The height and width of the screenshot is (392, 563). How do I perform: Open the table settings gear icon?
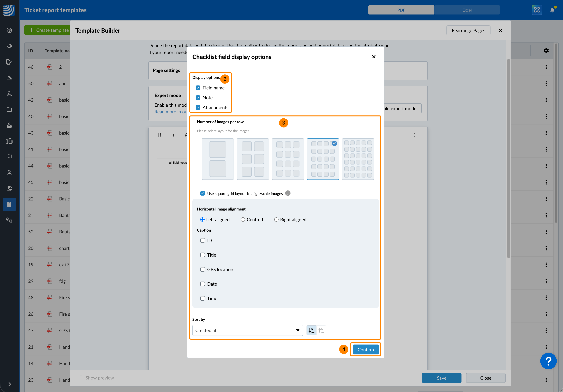point(546,51)
